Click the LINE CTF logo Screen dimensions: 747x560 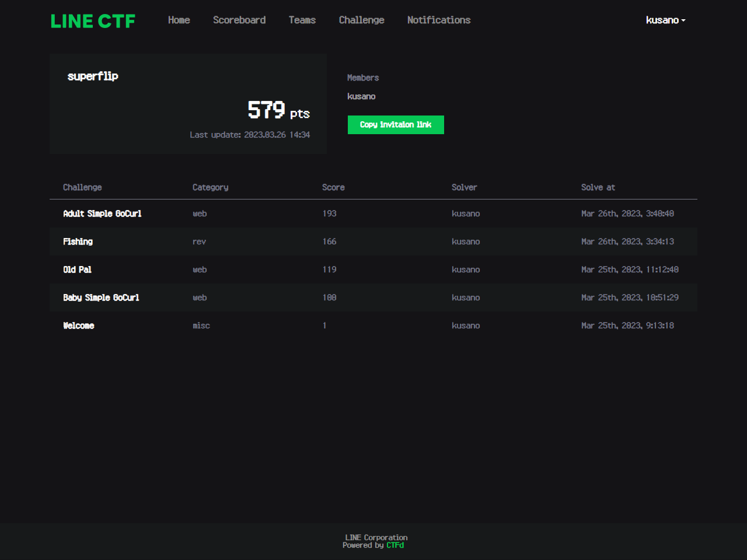pyautogui.click(x=93, y=21)
